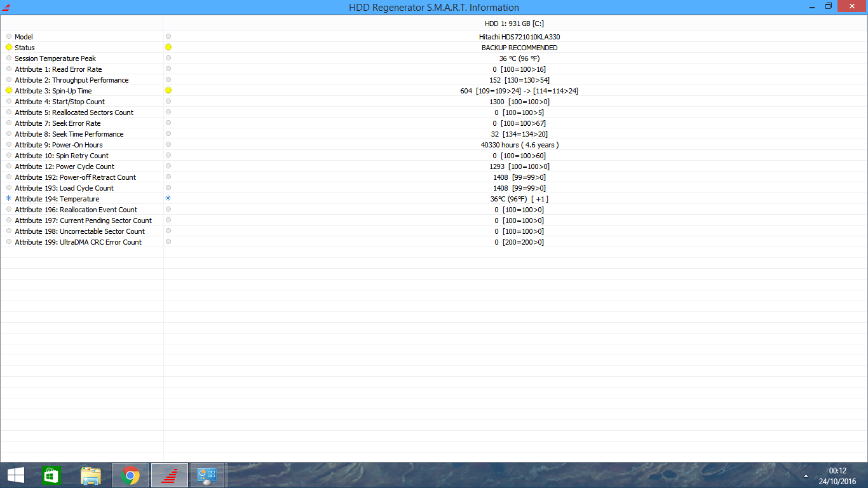Select Attribute 196: Reallocation Event Count row
Image resolution: width=868 pixels, height=488 pixels.
(76, 210)
